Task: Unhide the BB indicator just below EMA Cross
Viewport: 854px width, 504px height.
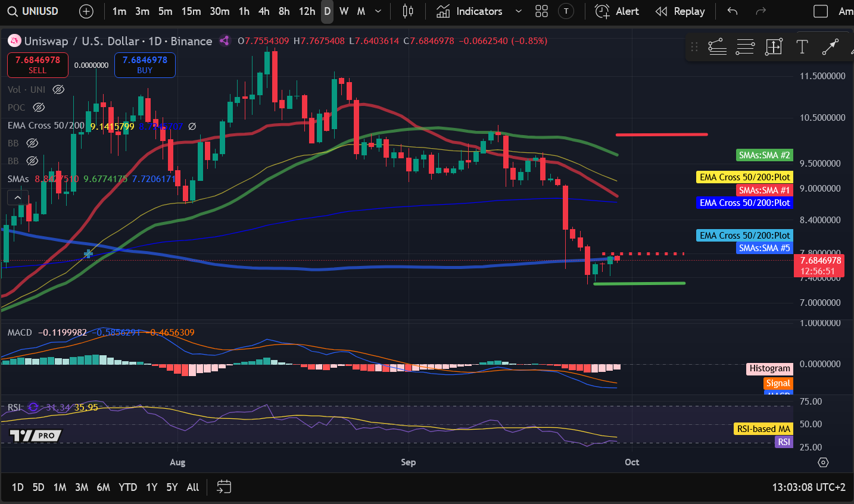Action: 32,143
